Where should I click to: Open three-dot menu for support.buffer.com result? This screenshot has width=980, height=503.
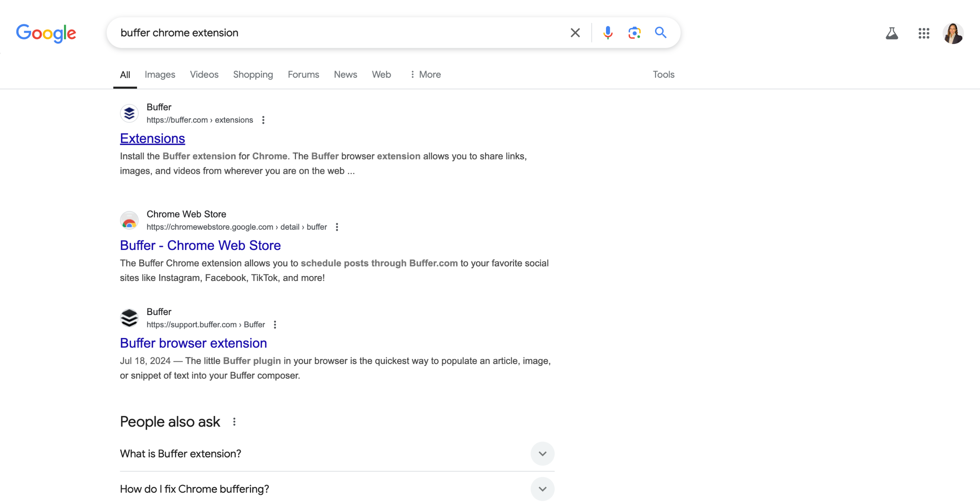(275, 325)
